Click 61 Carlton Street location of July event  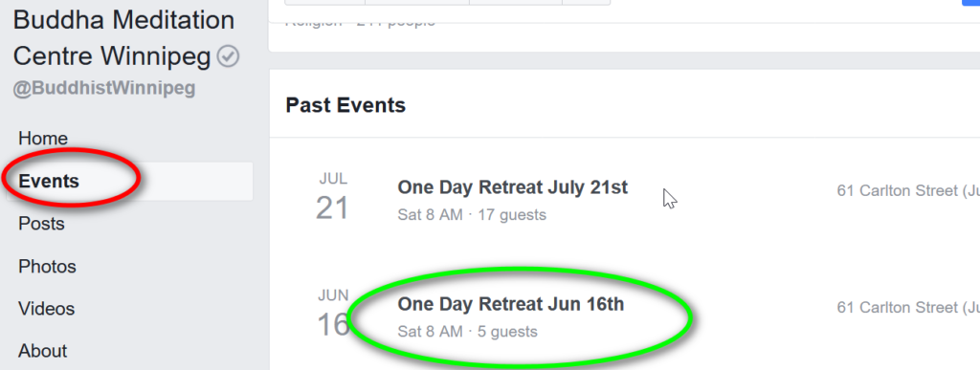tap(908, 191)
